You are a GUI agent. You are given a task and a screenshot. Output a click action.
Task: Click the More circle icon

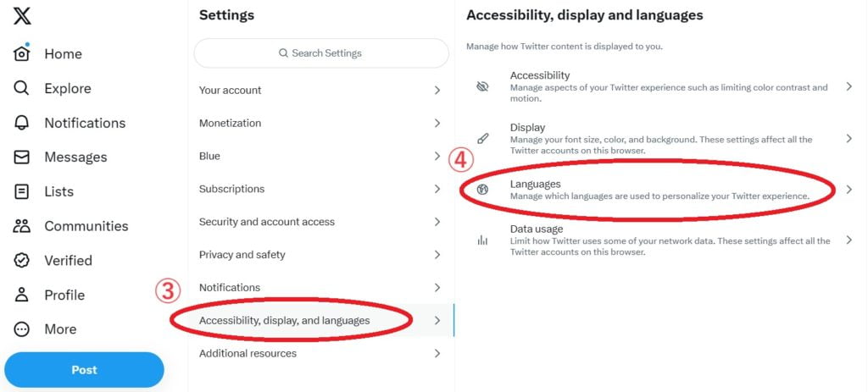pos(22,329)
